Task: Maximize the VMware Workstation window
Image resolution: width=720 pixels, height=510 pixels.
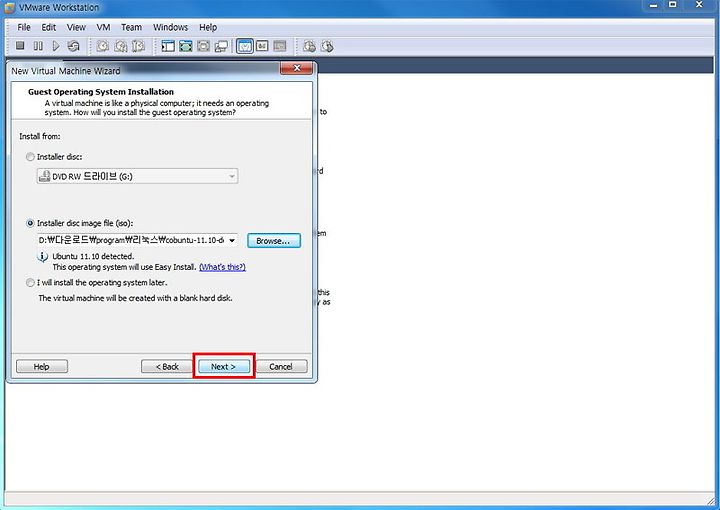Action: pos(672,5)
